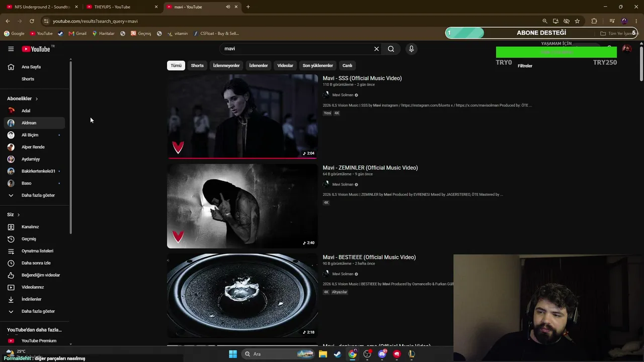Select the İzlenenler filter chip

pos(259,65)
